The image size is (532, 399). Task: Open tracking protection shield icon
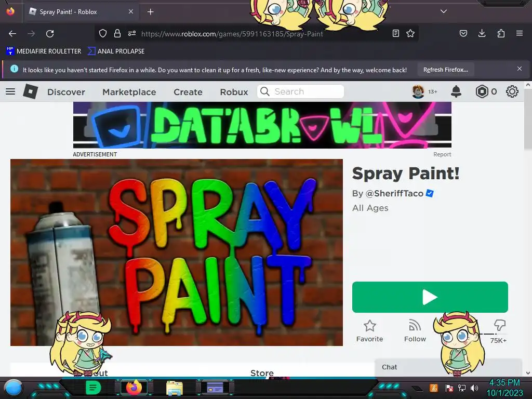tap(103, 33)
